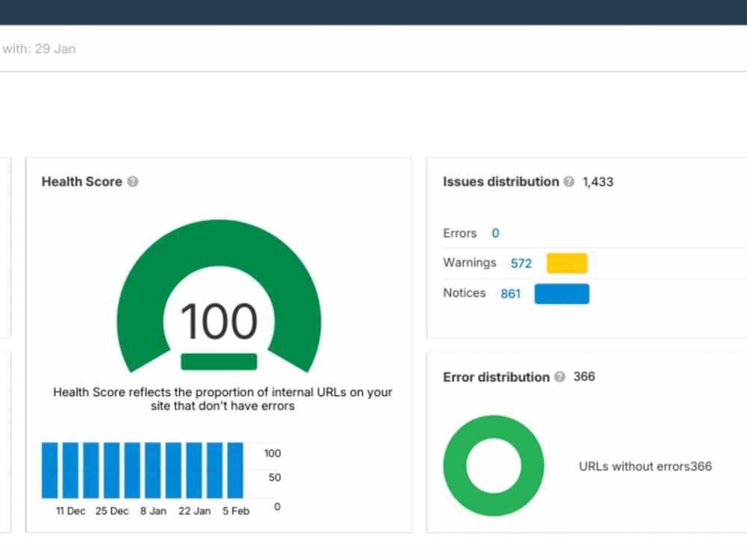
Task: Click the Error distribution help icon
Action: 560,376
